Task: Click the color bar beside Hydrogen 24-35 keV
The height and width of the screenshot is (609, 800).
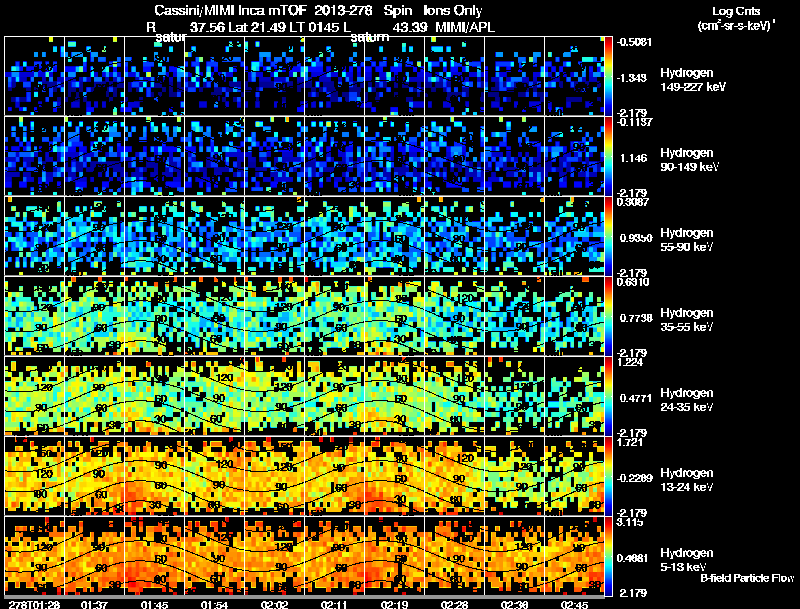Action: coord(608,396)
